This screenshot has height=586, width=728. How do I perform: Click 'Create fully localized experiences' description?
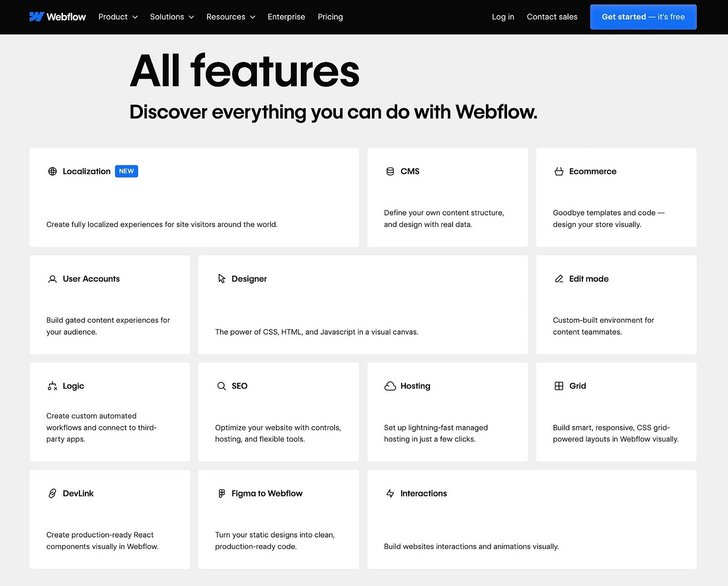[x=162, y=224]
